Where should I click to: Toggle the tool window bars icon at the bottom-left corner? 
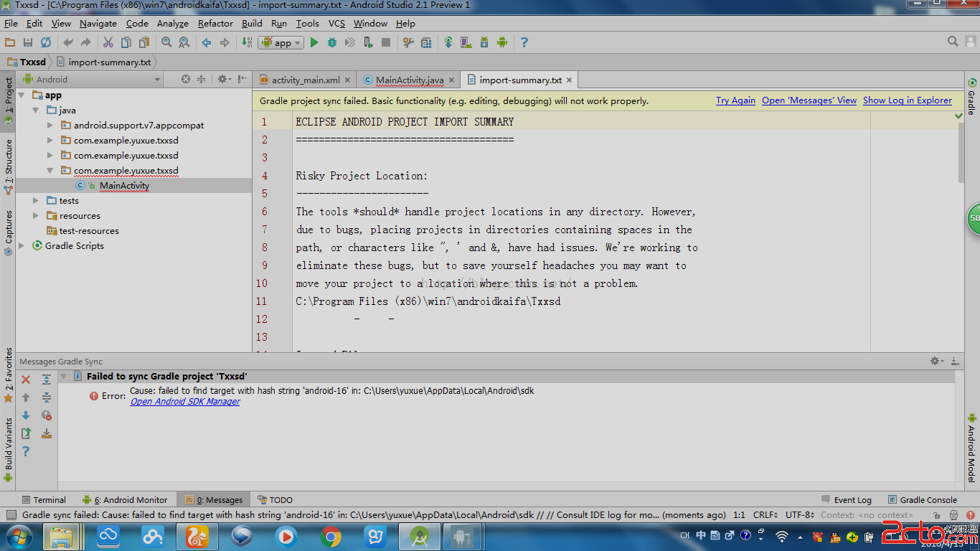(x=11, y=515)
